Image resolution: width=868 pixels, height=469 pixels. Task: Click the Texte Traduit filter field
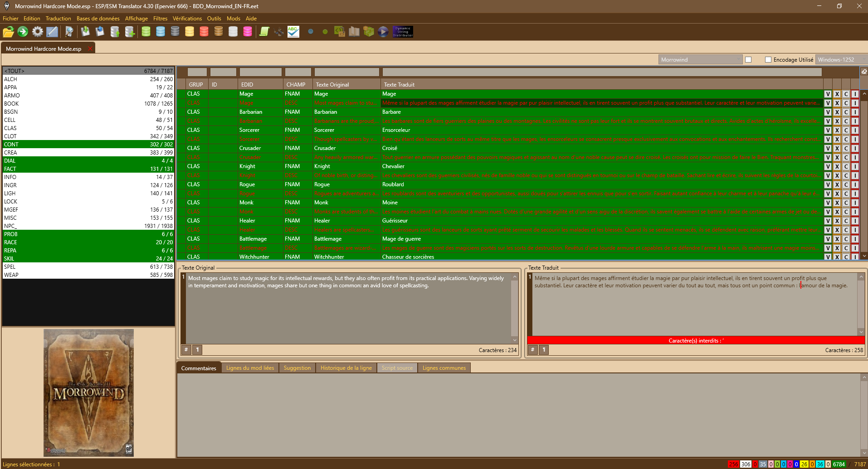(602, 72)
